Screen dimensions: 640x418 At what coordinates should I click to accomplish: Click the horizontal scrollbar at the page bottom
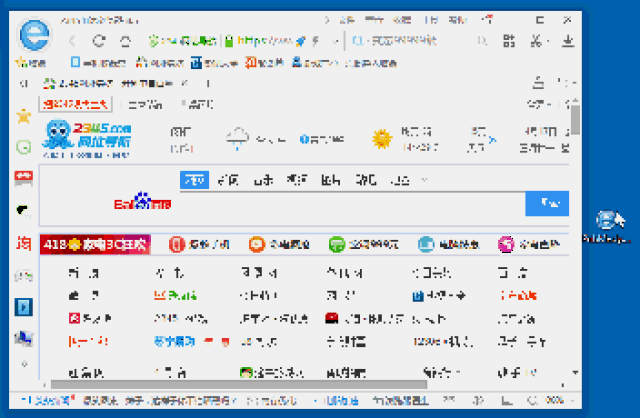tap(239, 385)
